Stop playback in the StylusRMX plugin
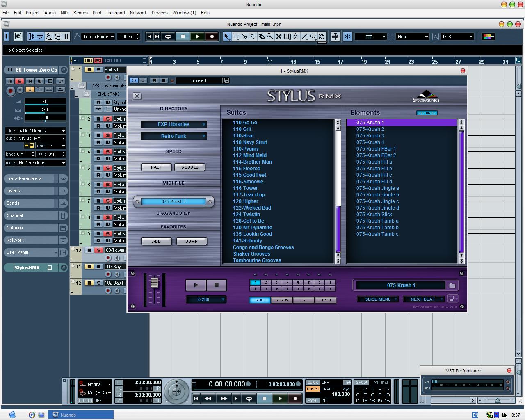This screenshot has width=525, height=420. 217,285
